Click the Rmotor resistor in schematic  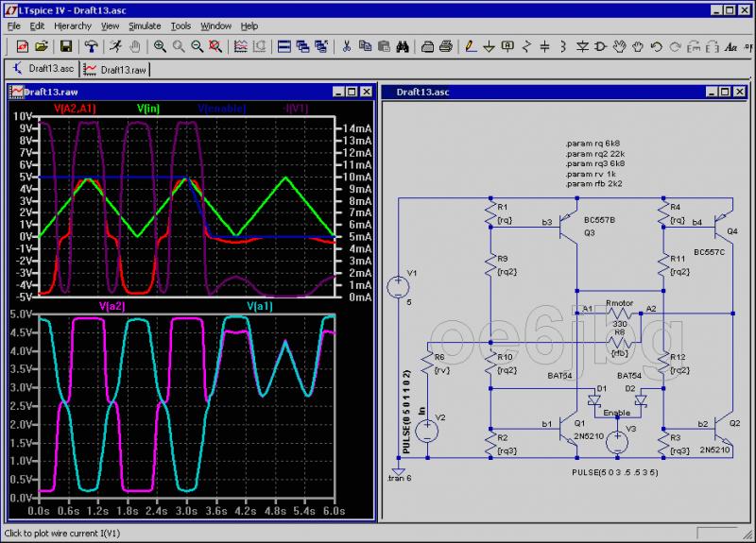pos(619,313)
